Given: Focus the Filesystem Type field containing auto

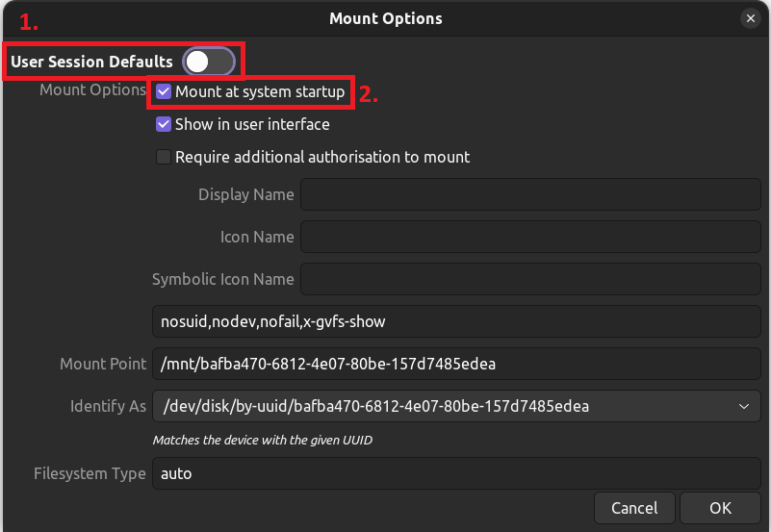Looking at the screenshot, I should (456, 473).
